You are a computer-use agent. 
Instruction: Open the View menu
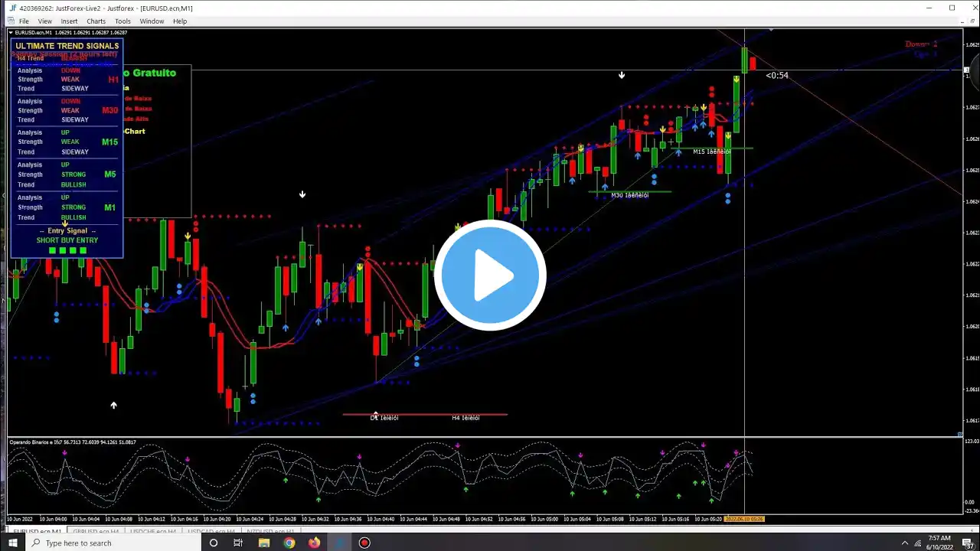(45, 21)
